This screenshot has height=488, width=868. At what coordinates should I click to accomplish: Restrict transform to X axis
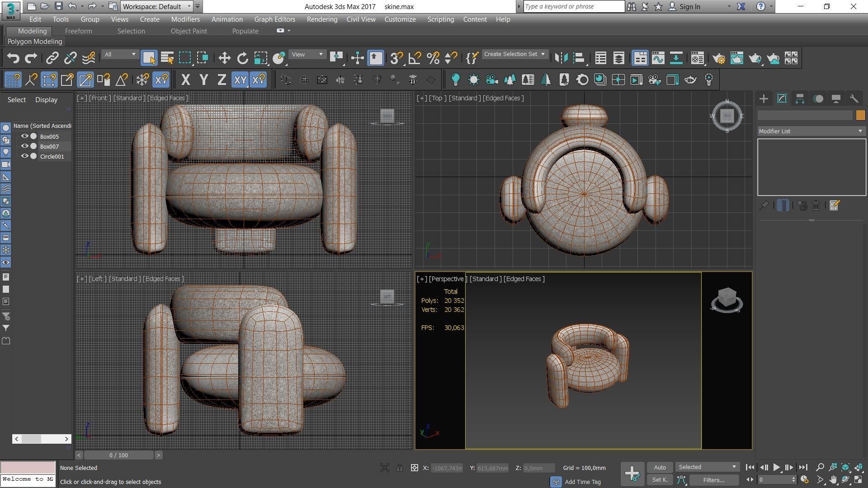[x=185, y=80]
